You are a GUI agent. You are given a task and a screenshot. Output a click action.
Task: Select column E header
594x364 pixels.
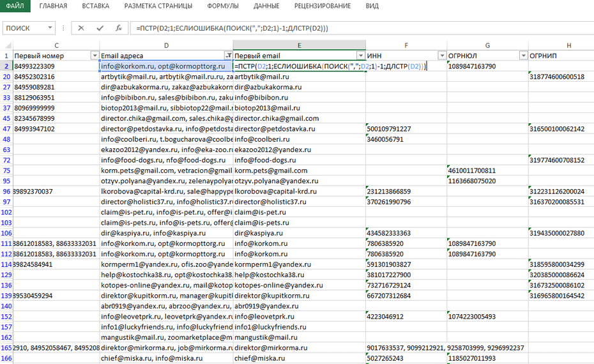[300, 45]
